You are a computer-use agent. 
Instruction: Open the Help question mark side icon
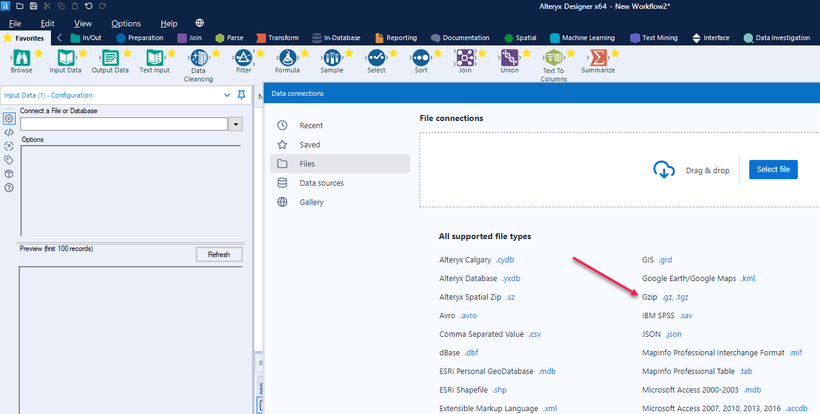[x=9, y=188]
